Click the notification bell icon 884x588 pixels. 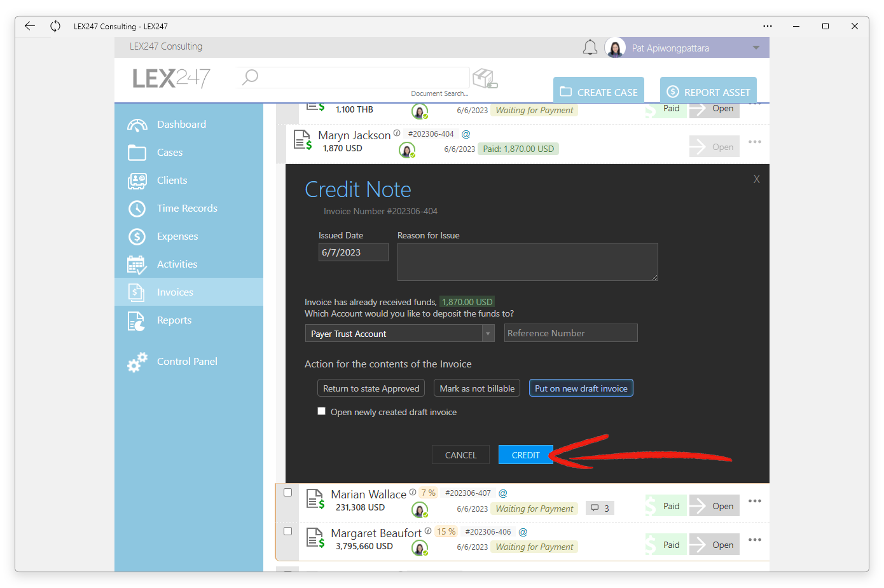pos(590,48)
